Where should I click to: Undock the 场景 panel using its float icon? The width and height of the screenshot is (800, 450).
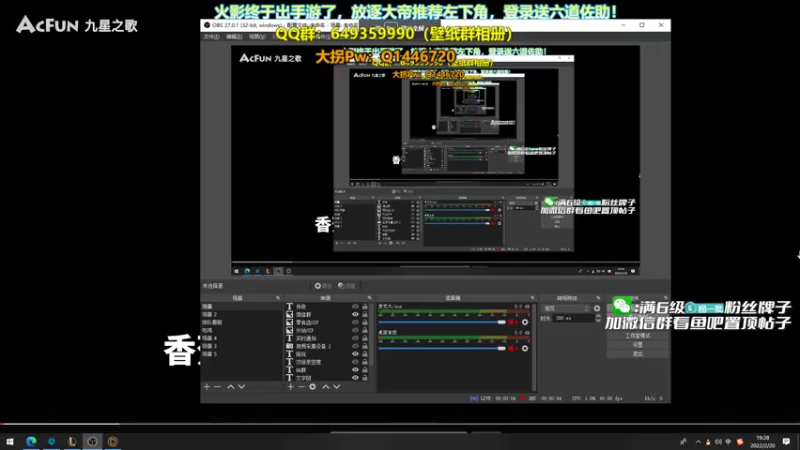click(278, 298)
